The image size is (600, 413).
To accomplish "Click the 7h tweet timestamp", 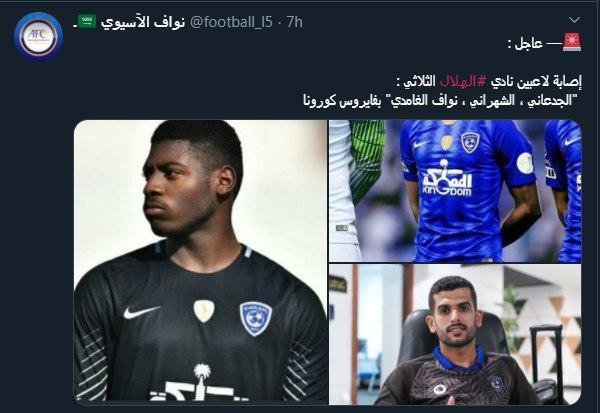I will point(295,22).
